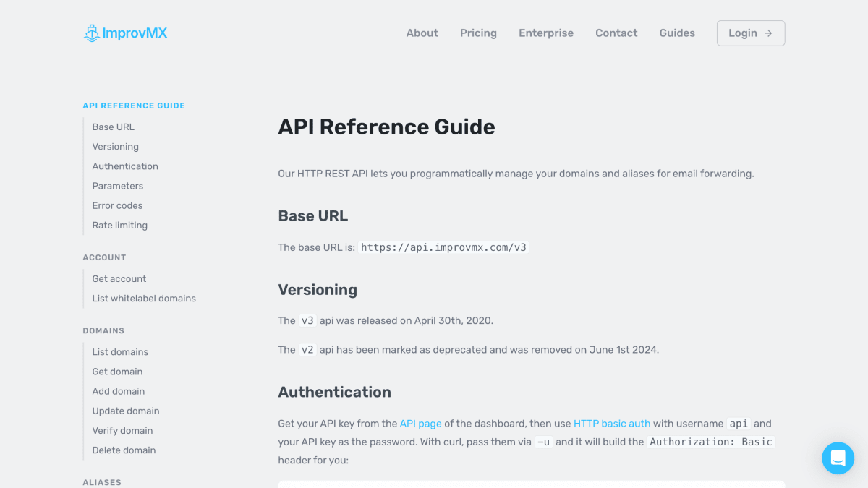Click the API Reference Guide page title
The image size is (868, 488).
[x=387, y=127]
